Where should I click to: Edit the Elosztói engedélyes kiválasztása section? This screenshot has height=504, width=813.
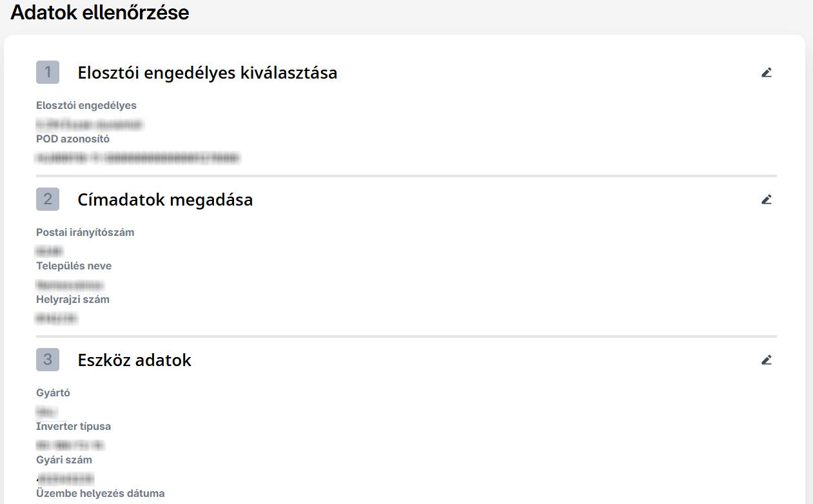tap(766, 72)
